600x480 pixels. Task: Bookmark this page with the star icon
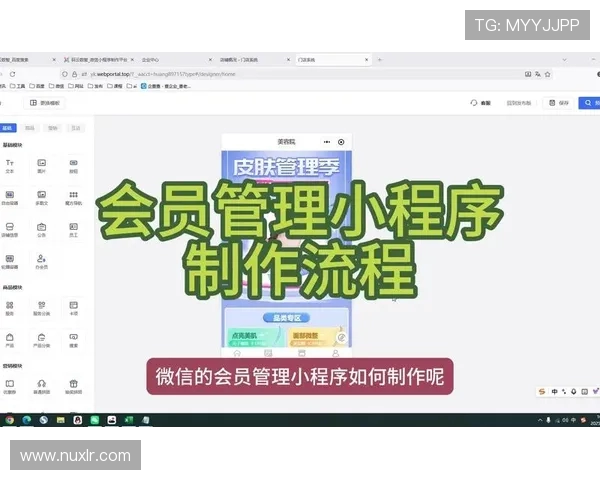(548, 74)
